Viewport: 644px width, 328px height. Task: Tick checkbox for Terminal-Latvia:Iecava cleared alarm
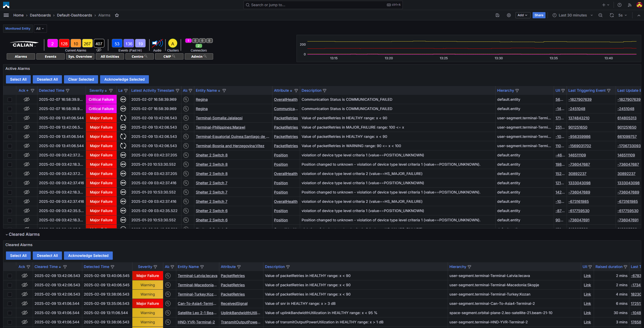[x=10, y=276]
